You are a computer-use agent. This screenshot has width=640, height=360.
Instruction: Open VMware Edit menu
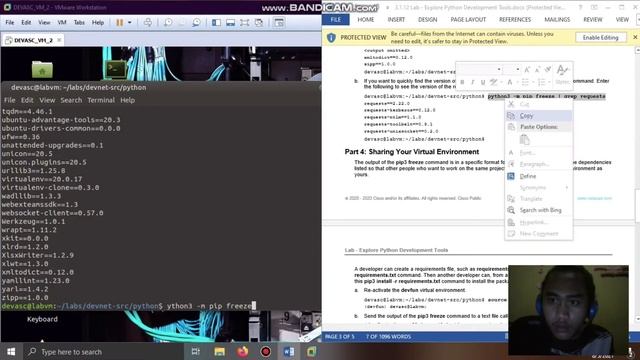26,22
